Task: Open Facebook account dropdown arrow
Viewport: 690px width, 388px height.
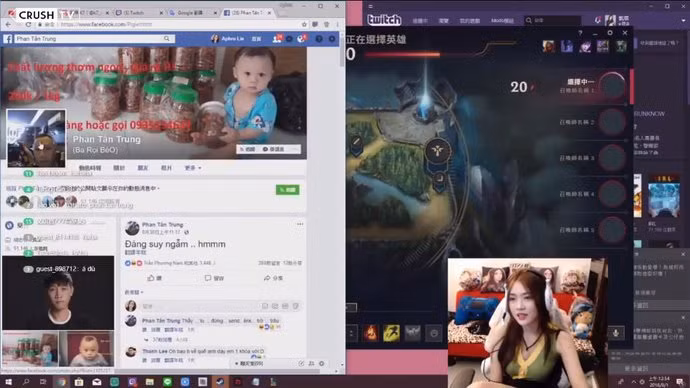Action: (332, 39)
